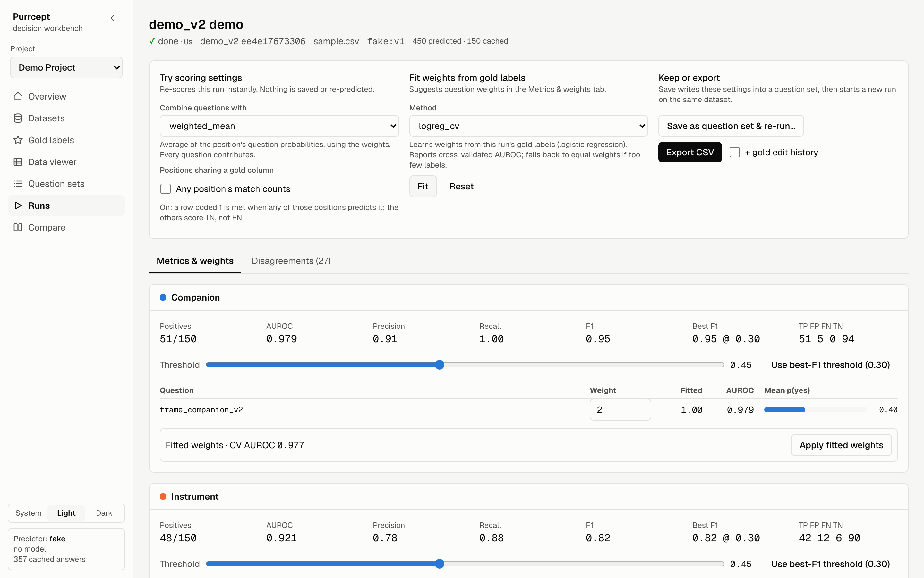Click the Companion threshold slider handle
The height and width of the screenshot is (578, 924).
point(440,365)
